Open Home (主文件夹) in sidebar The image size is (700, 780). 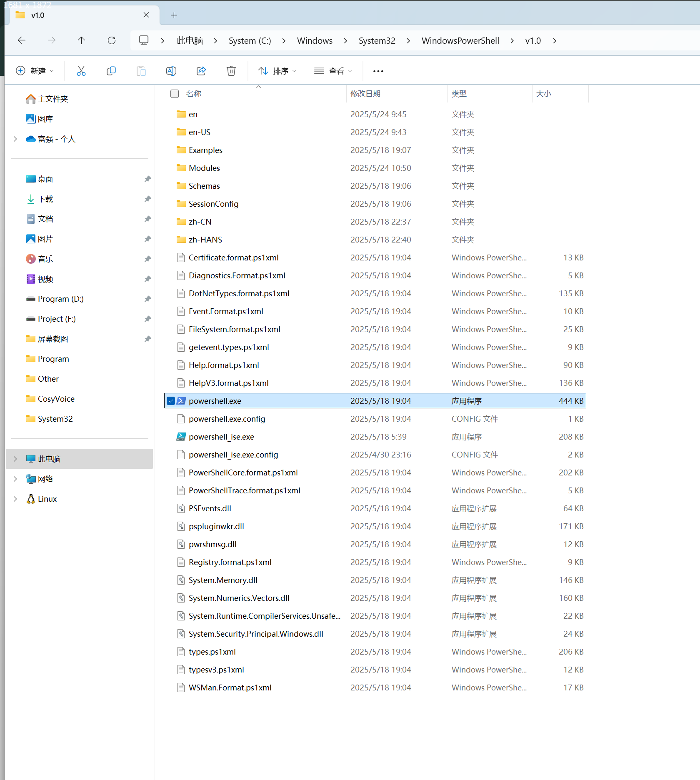tap(47, 99)
